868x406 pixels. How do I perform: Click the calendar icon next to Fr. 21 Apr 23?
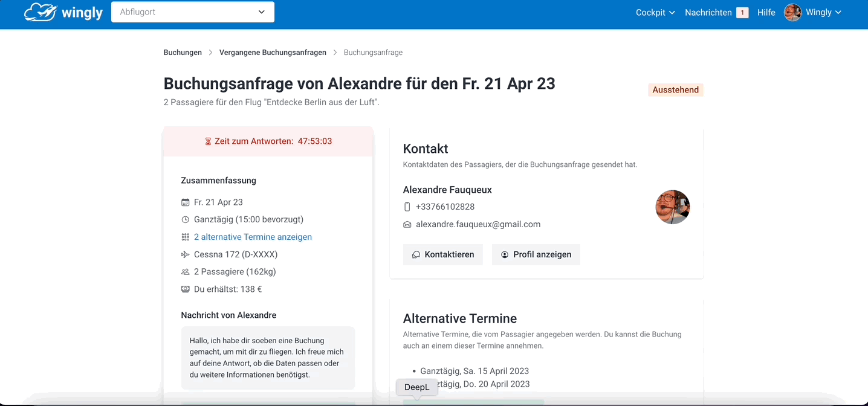coord(186,202)
